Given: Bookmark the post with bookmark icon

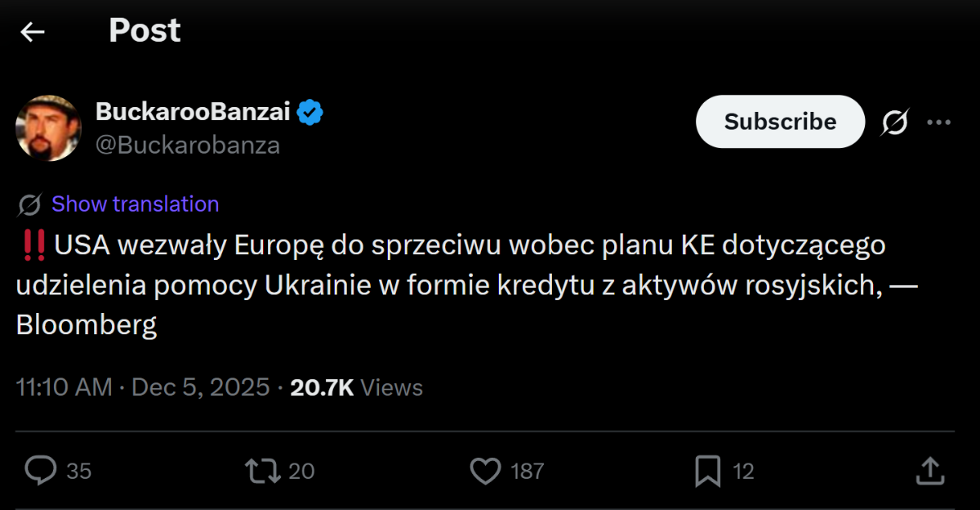Looking at the screenshot, I should click(706, 471).
